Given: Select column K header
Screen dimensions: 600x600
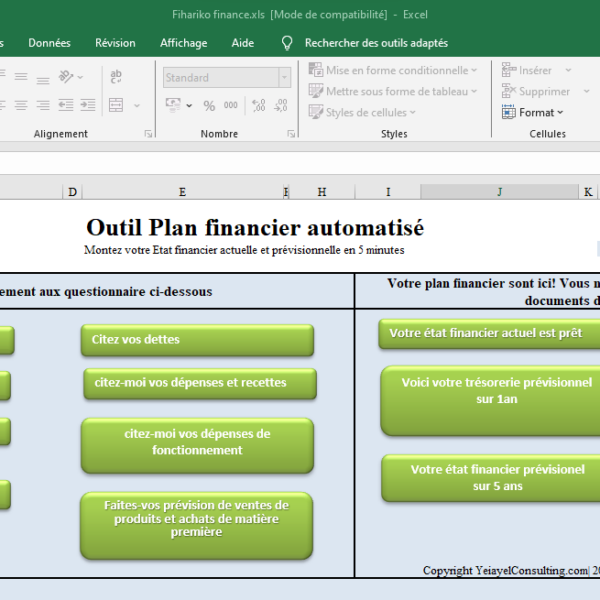Looking at the screenshot, I should click(588, 192).
